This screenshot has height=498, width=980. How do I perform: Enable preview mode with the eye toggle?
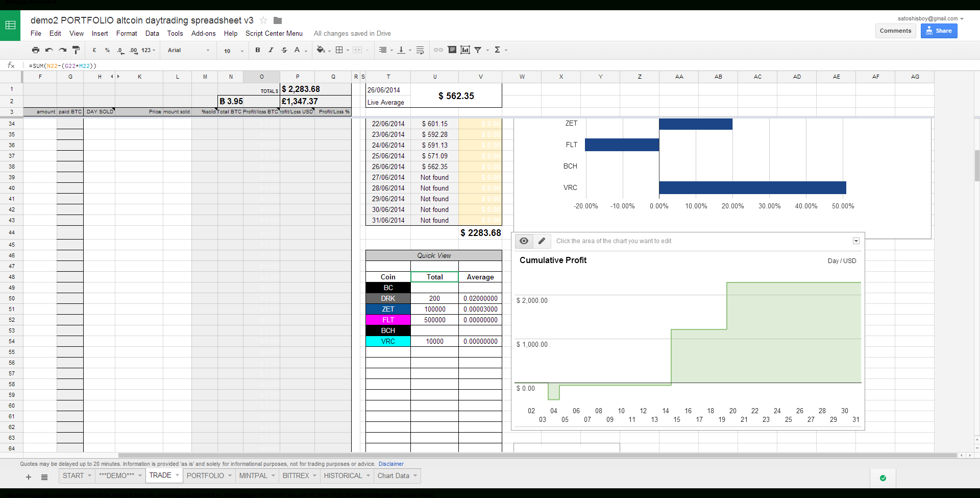click(524, 241)
